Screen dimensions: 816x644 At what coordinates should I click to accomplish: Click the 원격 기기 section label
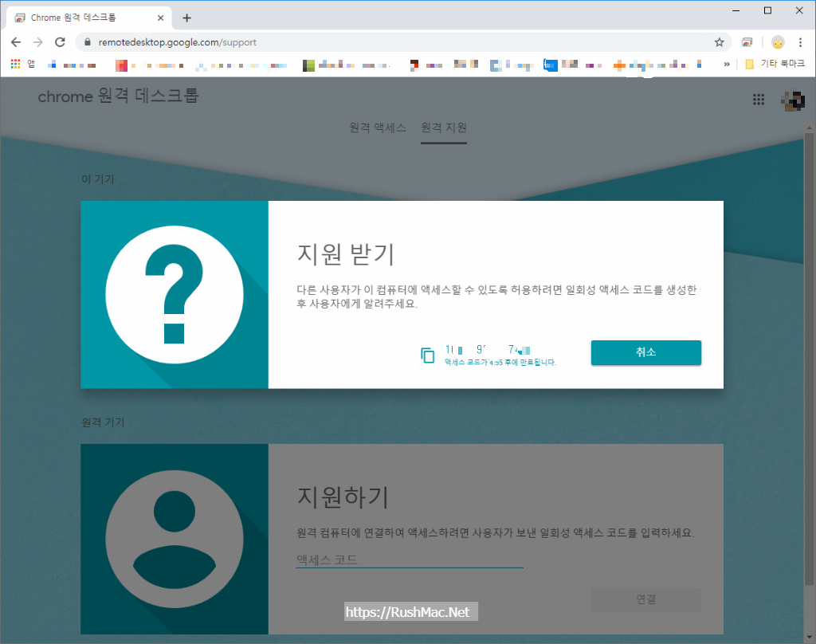(x=103, y=422)
